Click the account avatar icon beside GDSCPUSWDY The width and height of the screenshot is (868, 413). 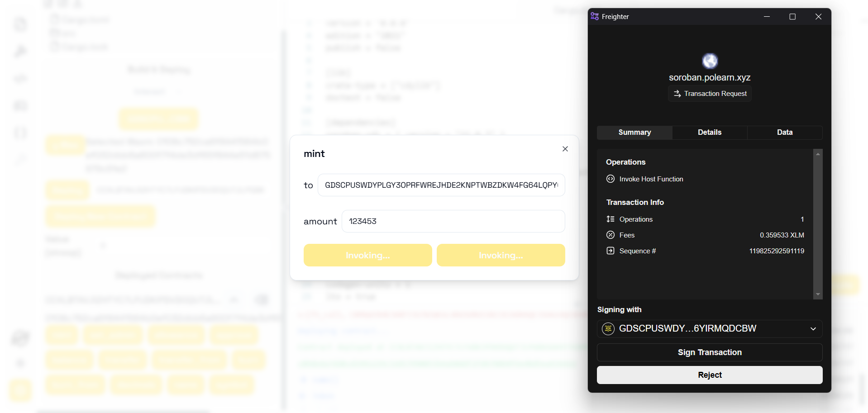coord(608,329)
